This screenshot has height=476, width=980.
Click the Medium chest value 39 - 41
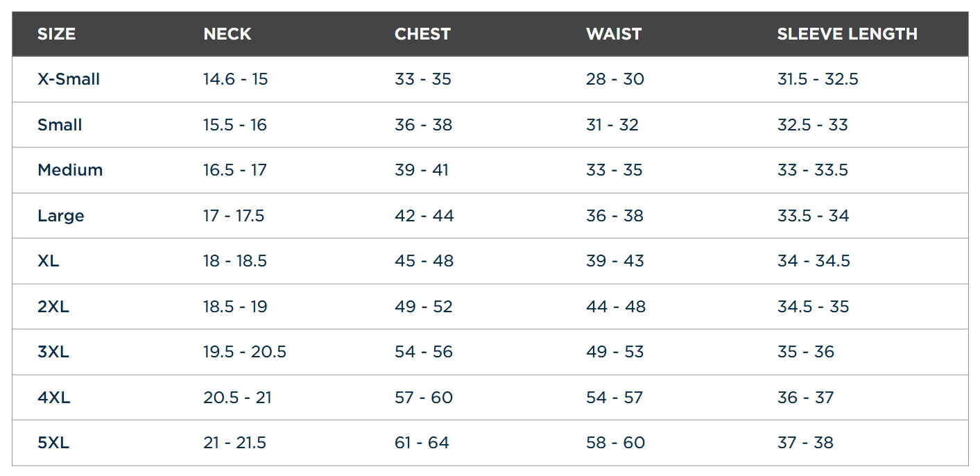422,170
